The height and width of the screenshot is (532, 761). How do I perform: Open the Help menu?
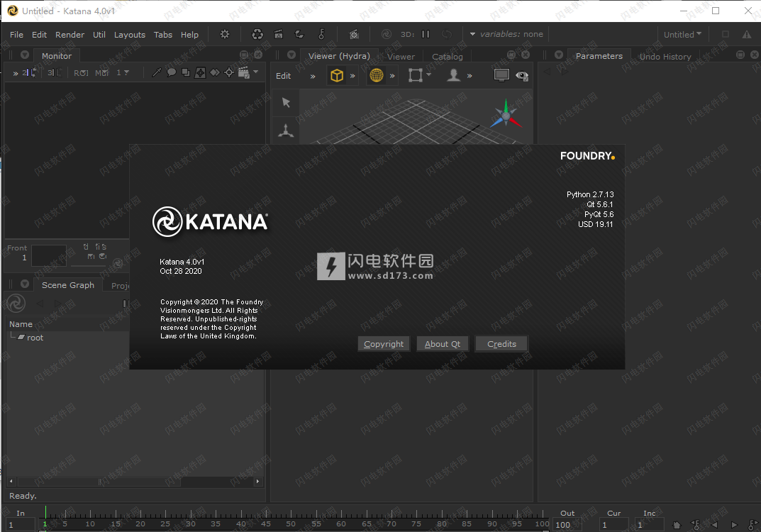(x=190, y=35)
